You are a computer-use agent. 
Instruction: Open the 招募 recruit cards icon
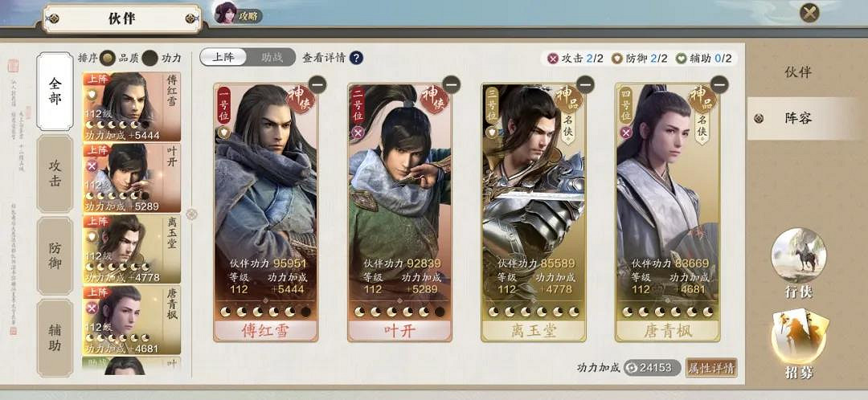(x=799, y=337)
